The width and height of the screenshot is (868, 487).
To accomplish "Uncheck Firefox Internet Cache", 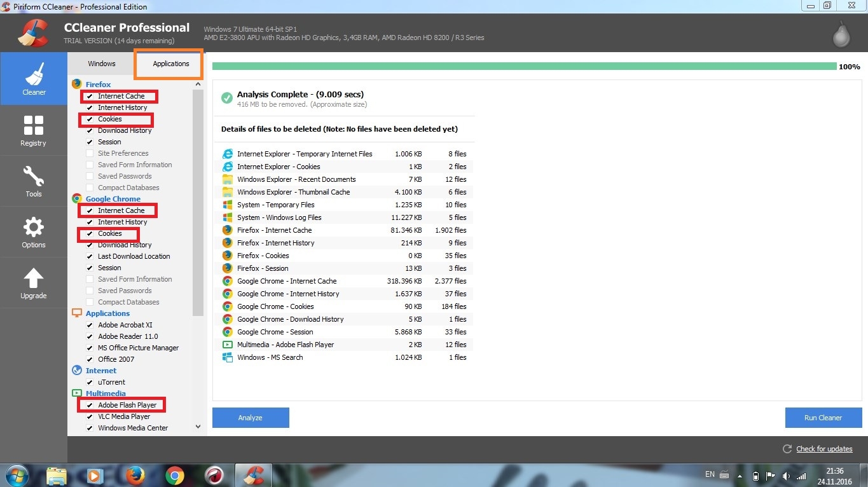I will (90, 97).
